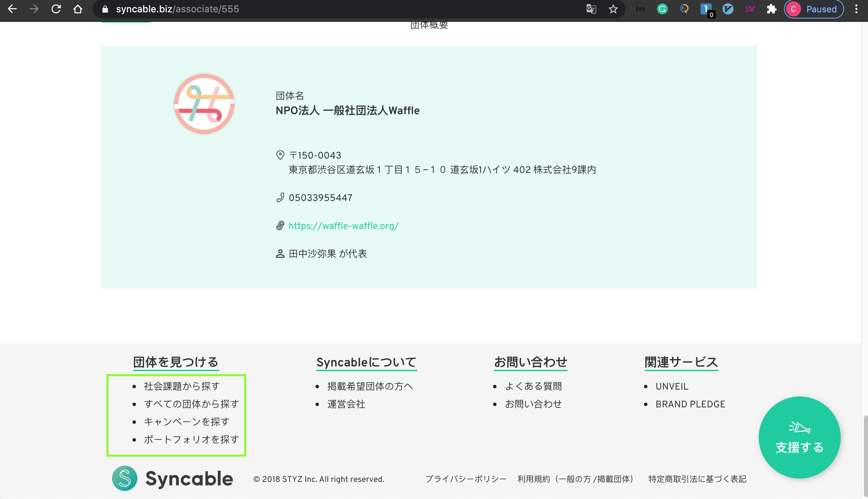
Task: Go to the browser home page
Action: point(78,9)
